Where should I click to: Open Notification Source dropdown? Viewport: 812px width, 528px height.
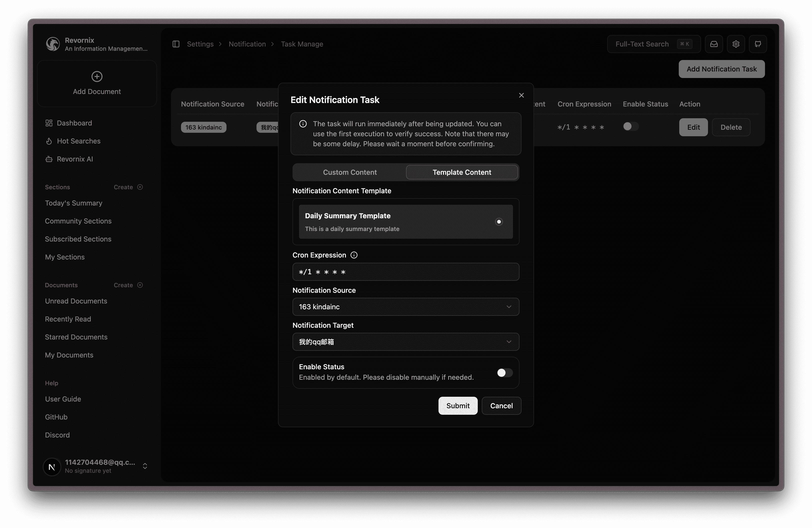406,307
